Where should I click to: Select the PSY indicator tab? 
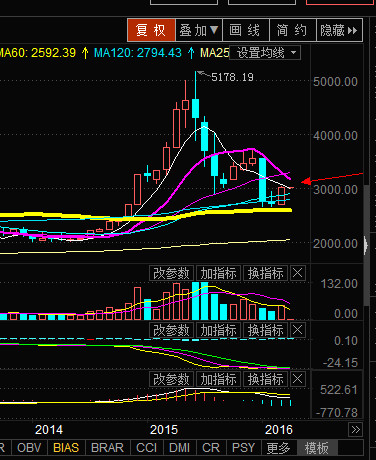click(x=244, y=448)
